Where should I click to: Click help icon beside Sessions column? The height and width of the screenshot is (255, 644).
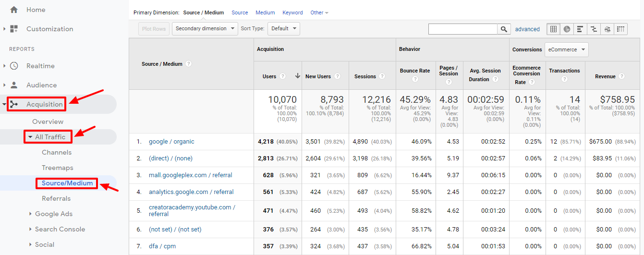tap(382, 76)
